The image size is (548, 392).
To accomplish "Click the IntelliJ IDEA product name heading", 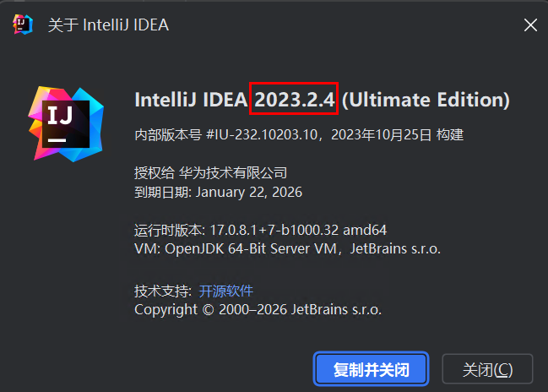I will [191, 100].
